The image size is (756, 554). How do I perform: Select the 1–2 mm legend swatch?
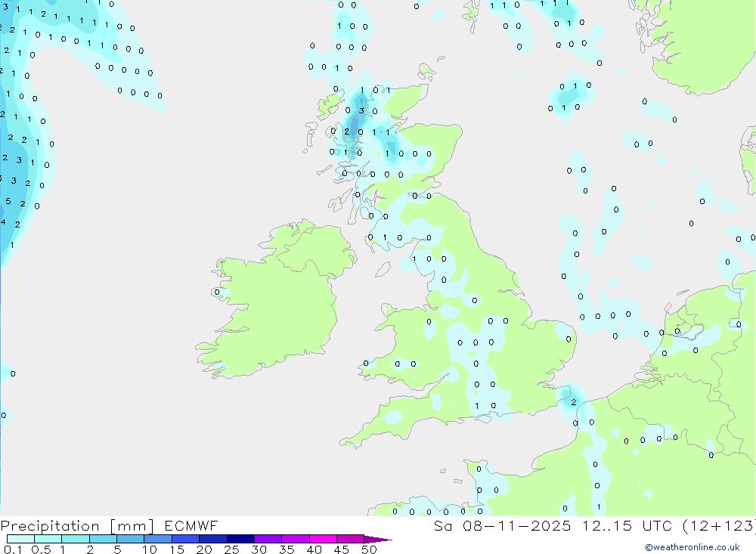(75, 539)
